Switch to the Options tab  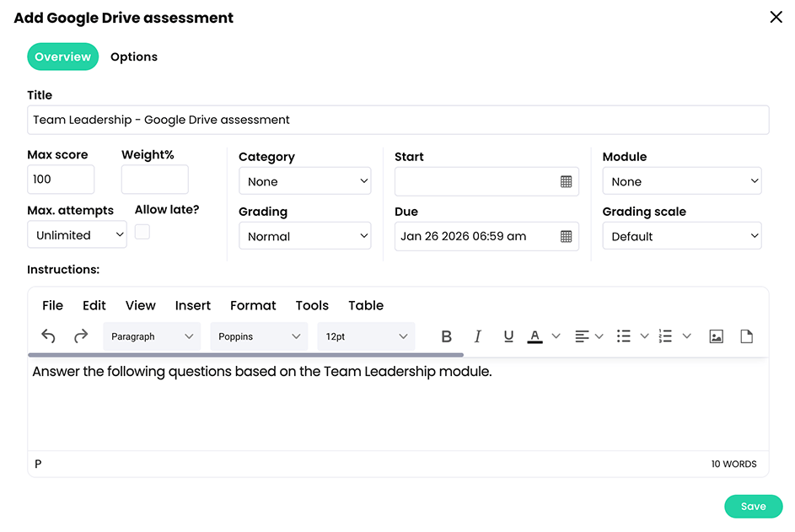pyautogui.click(x=133, y=56)
